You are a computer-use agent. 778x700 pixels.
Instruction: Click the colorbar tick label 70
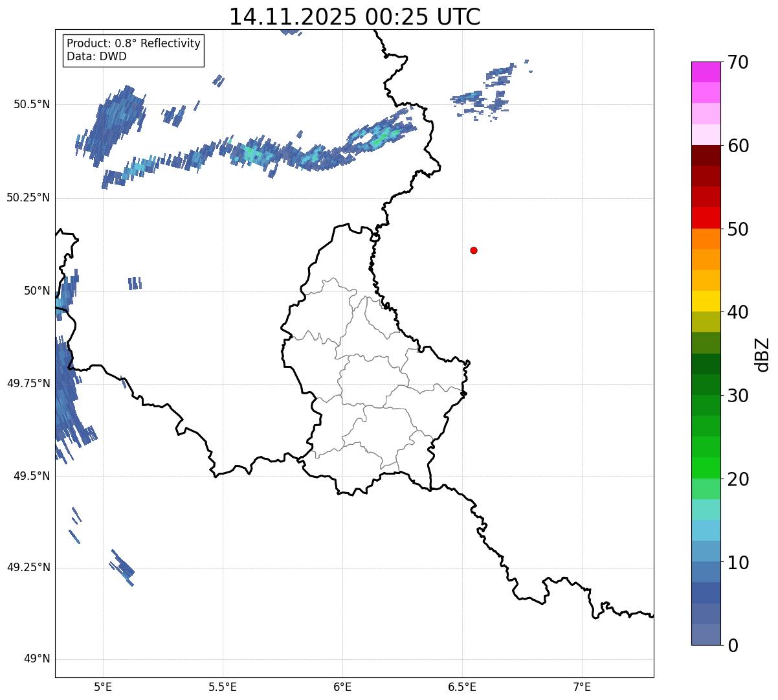[x=737, y=62]
